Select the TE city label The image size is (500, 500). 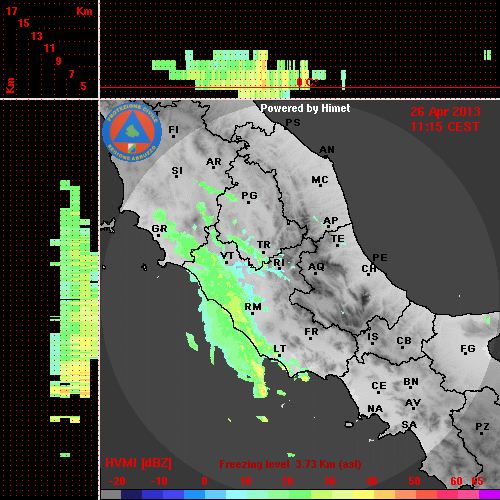click(338, 239)
